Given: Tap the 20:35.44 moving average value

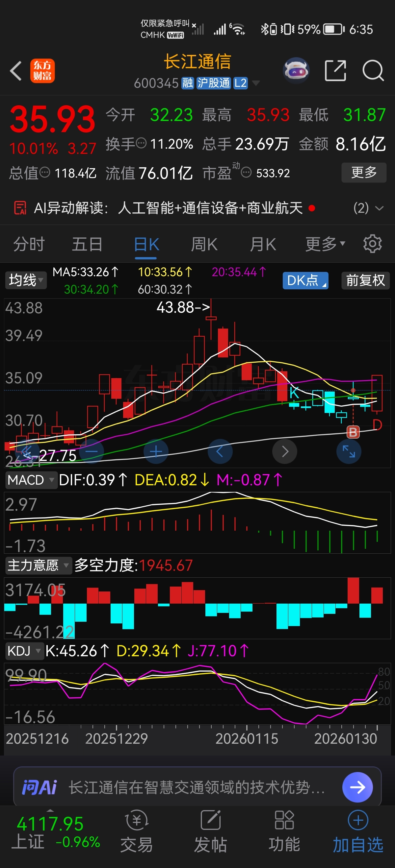Looking at the screenshot, I should [239, 272].
